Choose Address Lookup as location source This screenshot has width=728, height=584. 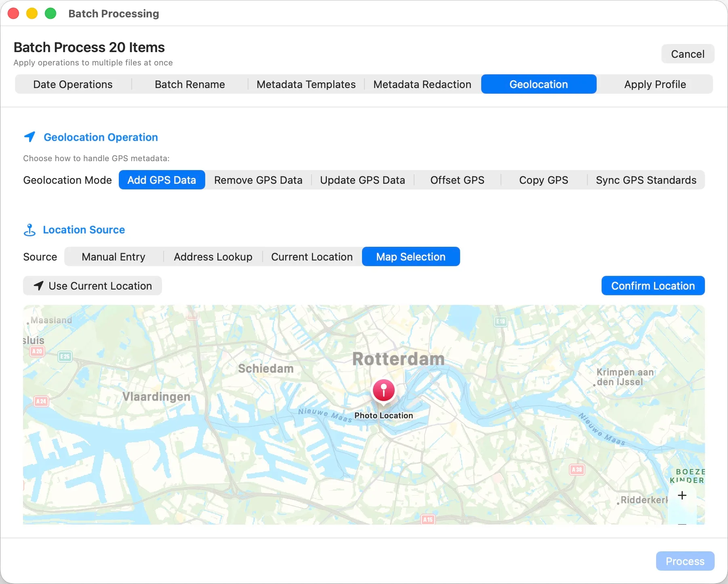pyautogui.click(x=213, y=256)
